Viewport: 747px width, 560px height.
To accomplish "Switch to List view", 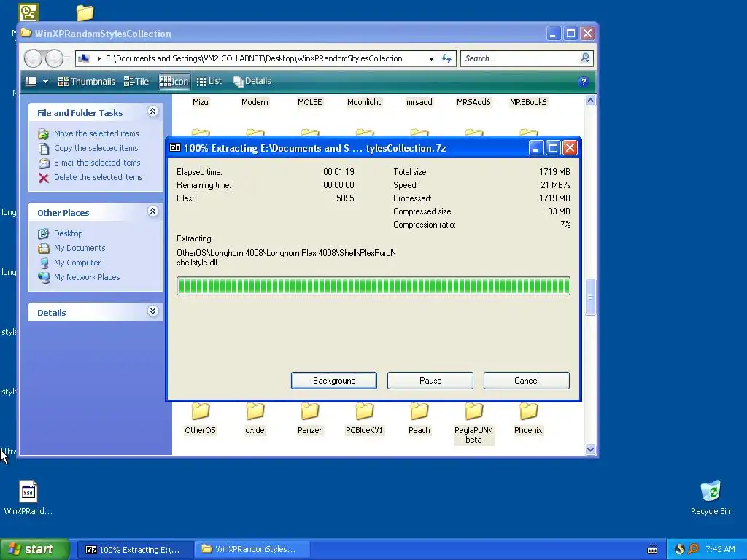I will 209,82.
